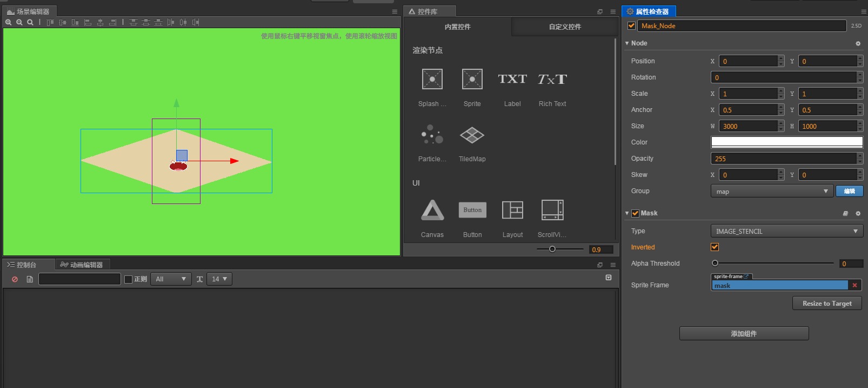
Task: Collapse the Node section
Action: click(627, 43)
